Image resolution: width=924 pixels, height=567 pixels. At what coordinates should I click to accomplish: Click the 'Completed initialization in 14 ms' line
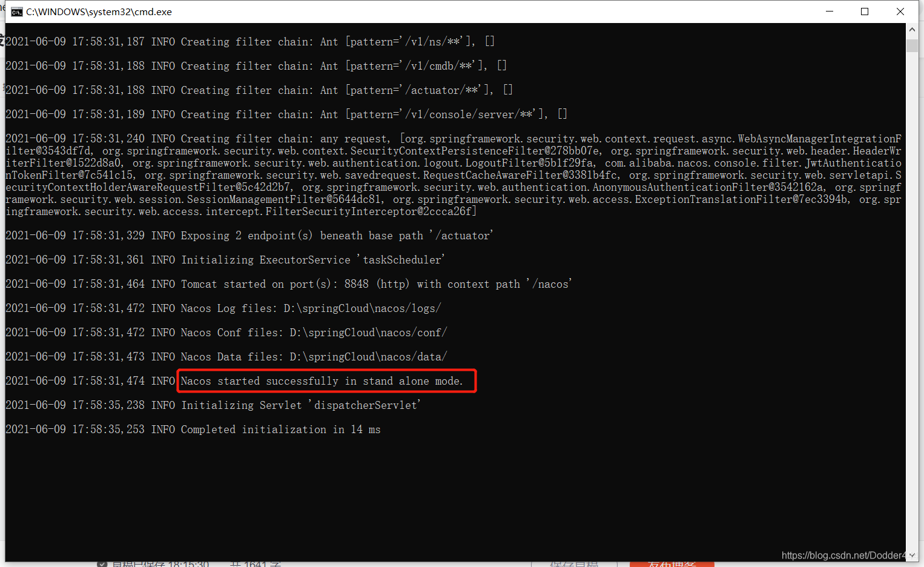pyautogui.click(x=193, y=429)
